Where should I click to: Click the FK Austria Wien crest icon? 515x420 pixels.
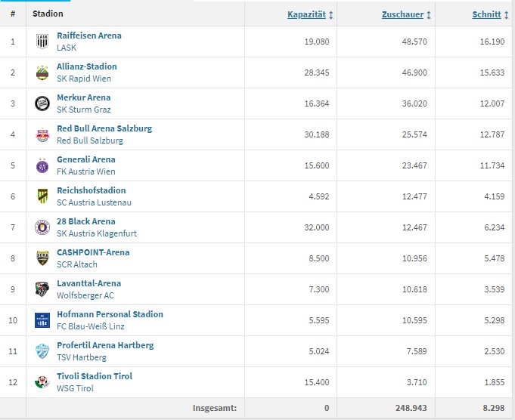(42, 165)
